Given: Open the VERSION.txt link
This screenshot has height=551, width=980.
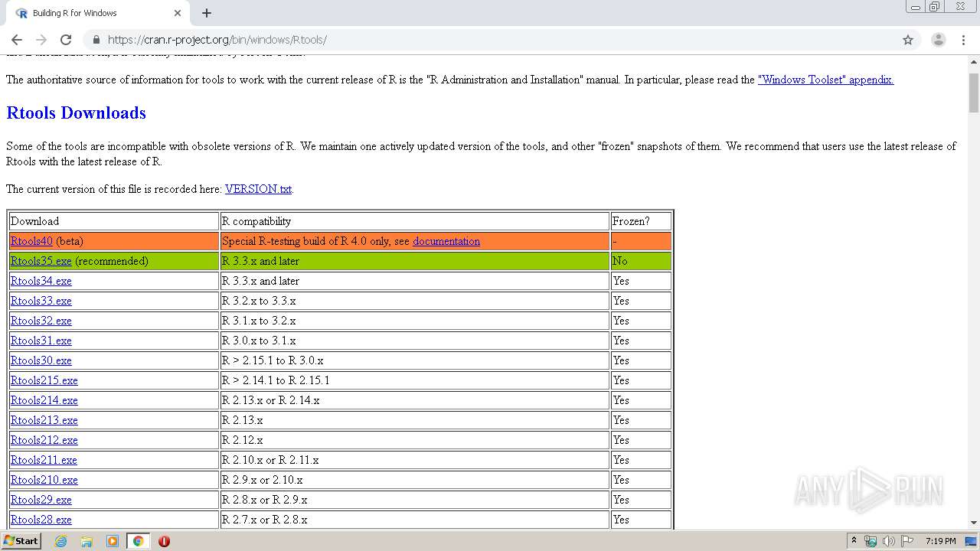Looking at the screenshot, I should 258,189.
